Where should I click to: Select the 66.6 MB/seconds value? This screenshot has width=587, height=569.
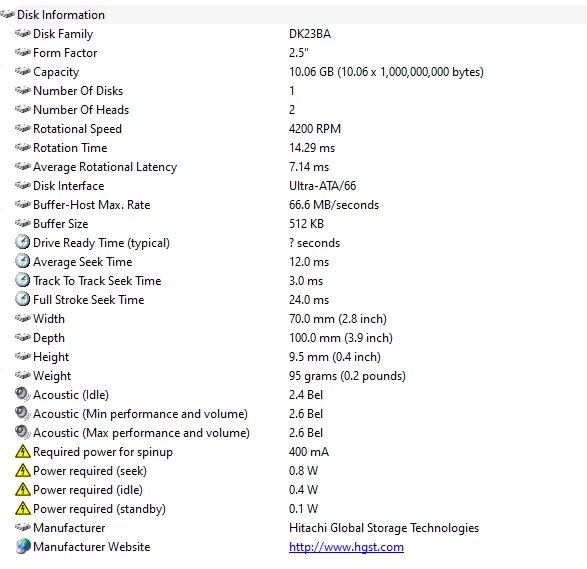tap(334, 205)
